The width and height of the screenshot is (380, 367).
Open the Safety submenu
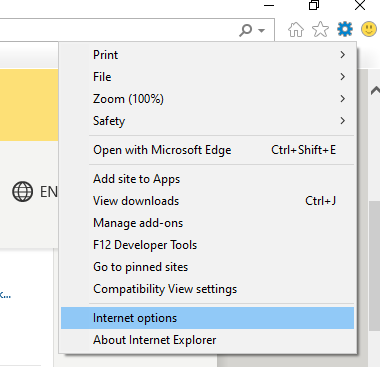(207, 121)
